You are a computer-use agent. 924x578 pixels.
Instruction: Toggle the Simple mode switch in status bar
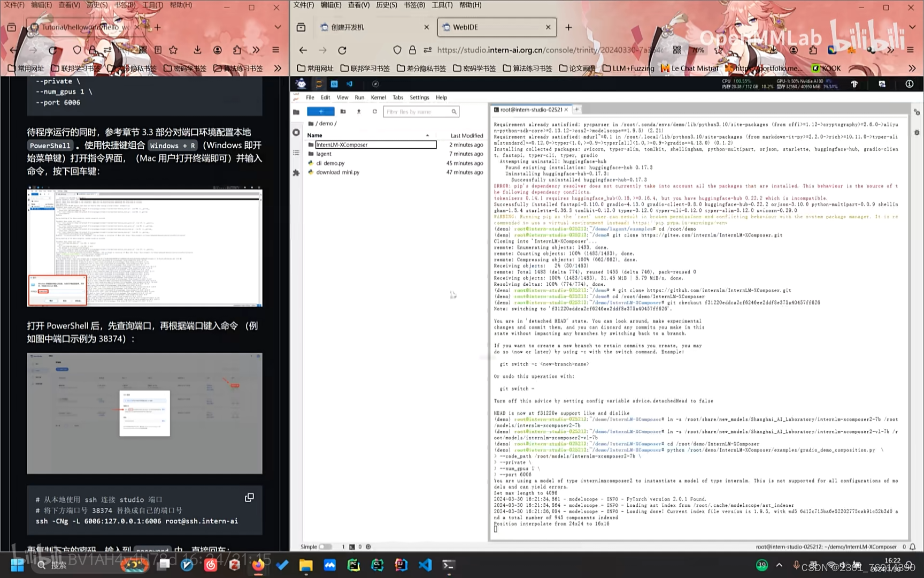tap(325, 546)
